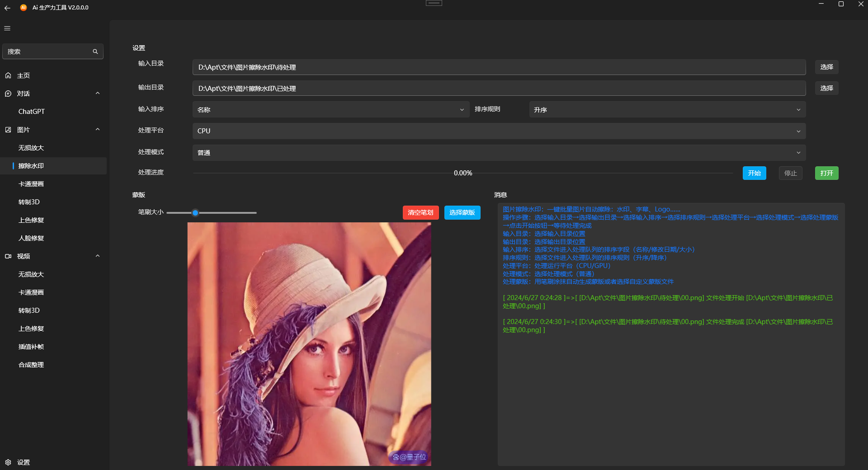The height and width of the screenshot is (470, 868).
Task: Click the camera icon beside 视频
Action: coord(8,256)
